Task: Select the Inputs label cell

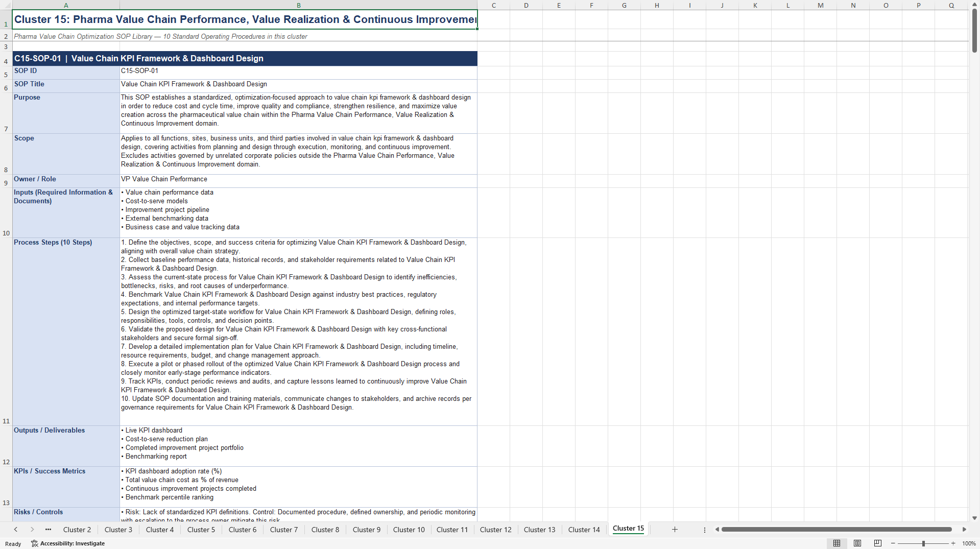Action: [66, 212]
